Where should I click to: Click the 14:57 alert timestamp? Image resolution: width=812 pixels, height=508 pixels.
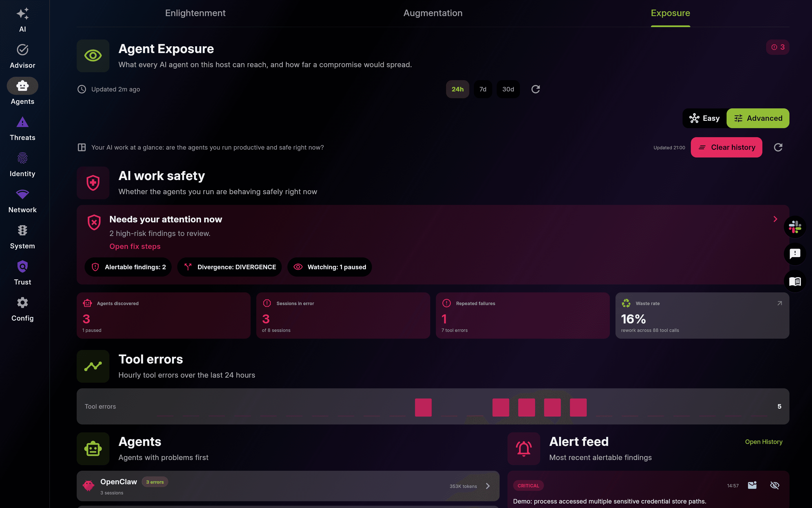pos(733,485)
